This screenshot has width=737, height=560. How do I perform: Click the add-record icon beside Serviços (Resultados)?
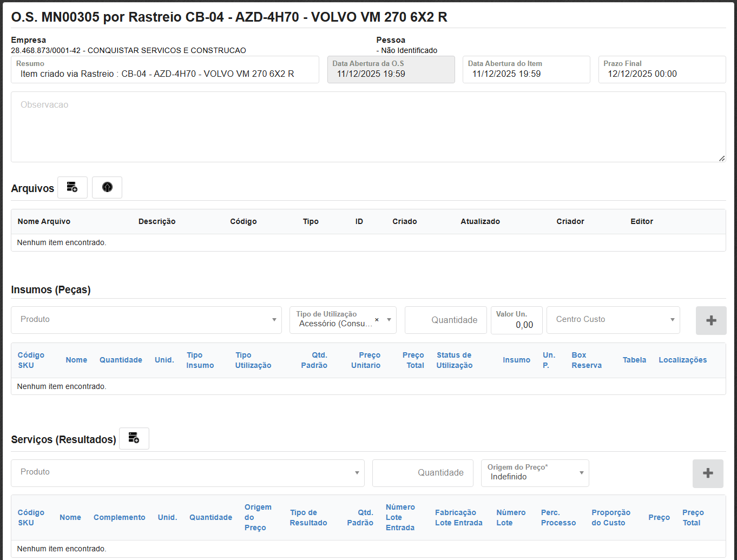click(x=134, y=438)
